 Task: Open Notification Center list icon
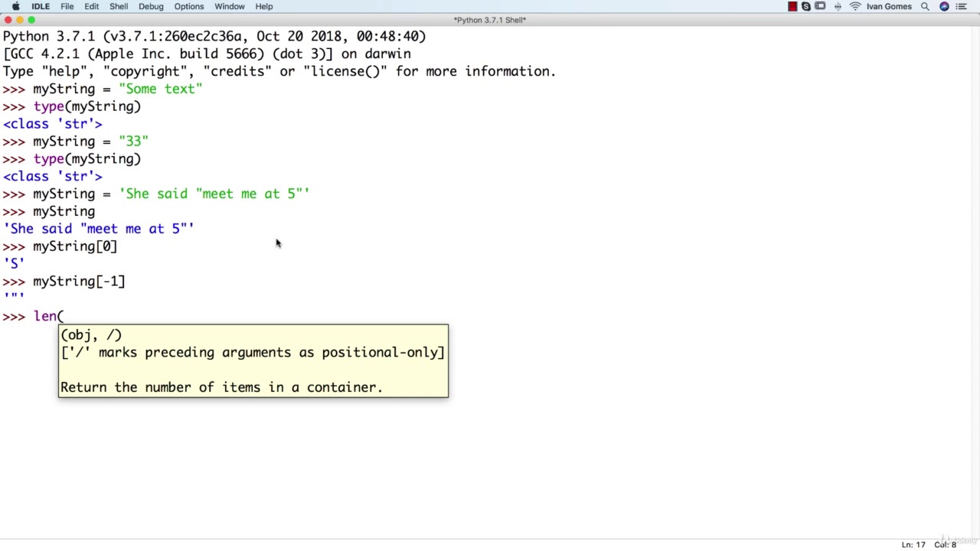(x=961, y=6)
